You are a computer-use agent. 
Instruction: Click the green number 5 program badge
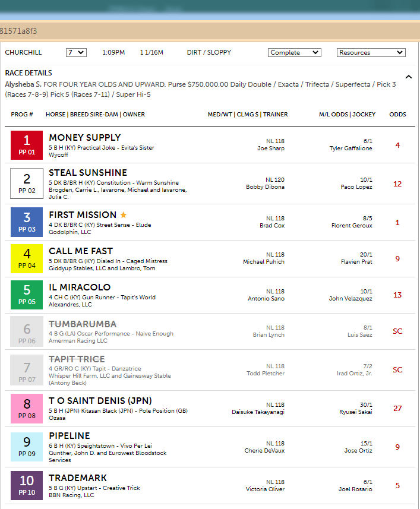27,295
